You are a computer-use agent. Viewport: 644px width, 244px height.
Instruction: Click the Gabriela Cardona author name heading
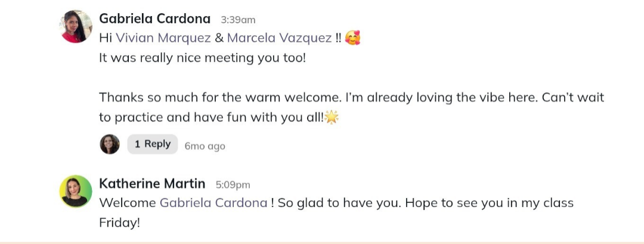coord(154,19)
